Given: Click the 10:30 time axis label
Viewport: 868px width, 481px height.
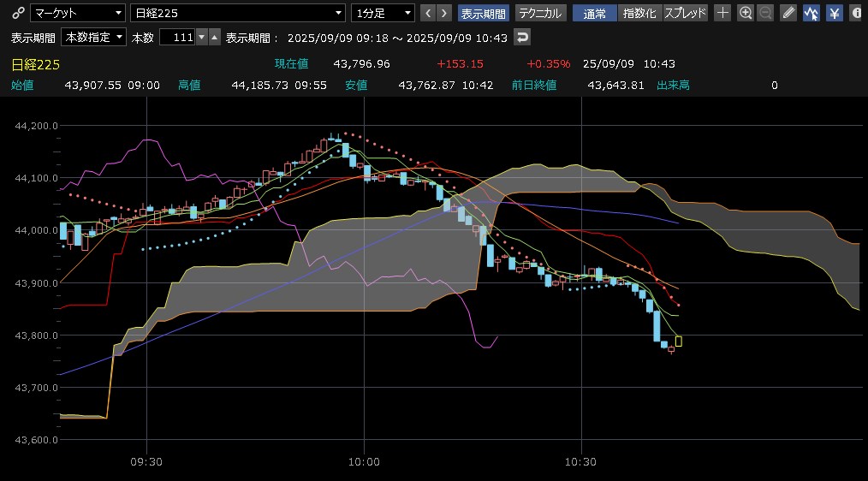Looking at the screenshot, I should (580, 461).
